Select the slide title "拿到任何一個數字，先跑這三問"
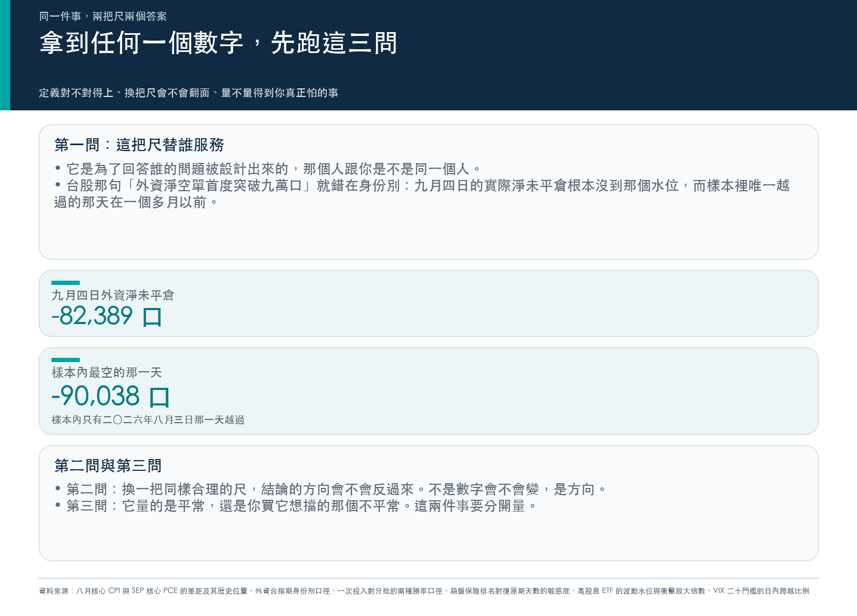The width and height of the screenshot is (857, 616). 219,43
